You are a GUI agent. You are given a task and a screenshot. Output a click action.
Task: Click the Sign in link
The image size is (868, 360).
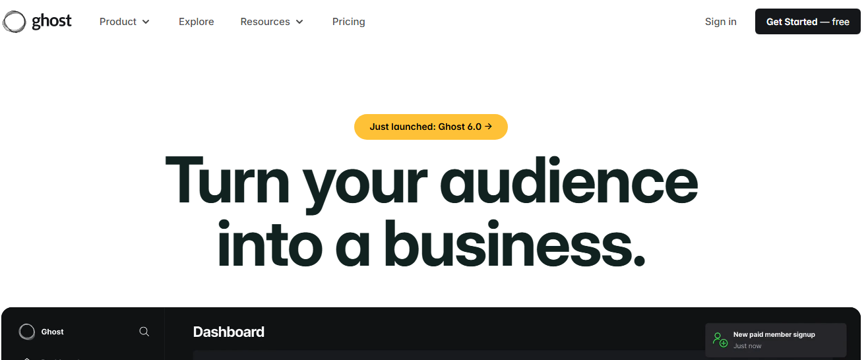pyautogui.click(x=720, y=22)
